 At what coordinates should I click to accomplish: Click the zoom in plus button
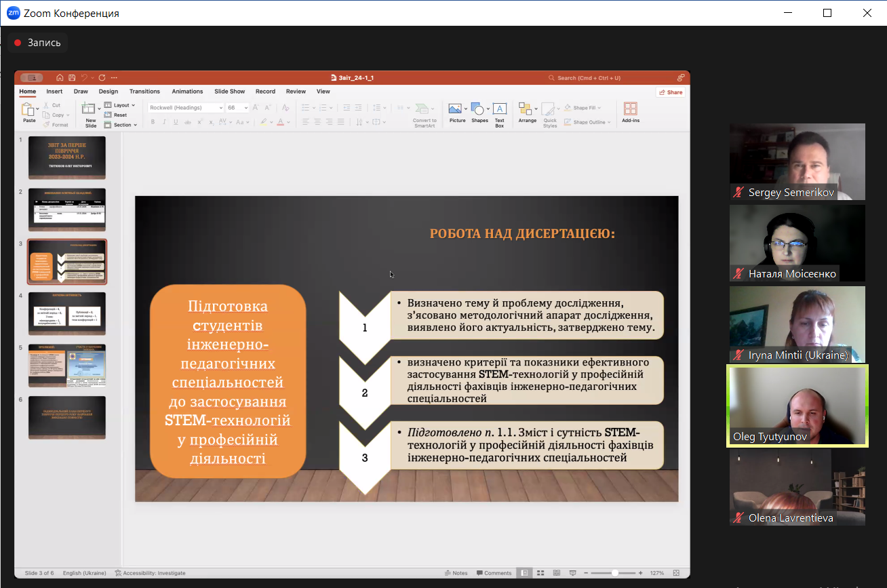(640, 573)
